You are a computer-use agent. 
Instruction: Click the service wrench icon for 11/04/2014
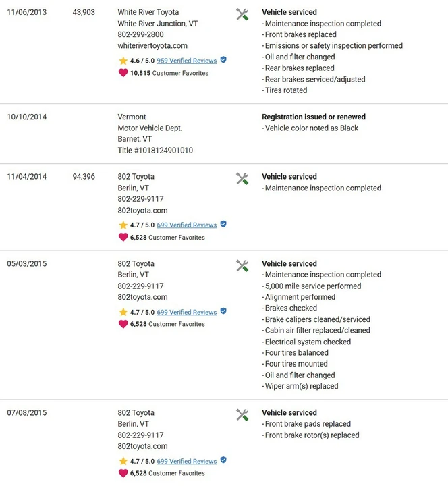pyautogui.click(x=242, y=179)
